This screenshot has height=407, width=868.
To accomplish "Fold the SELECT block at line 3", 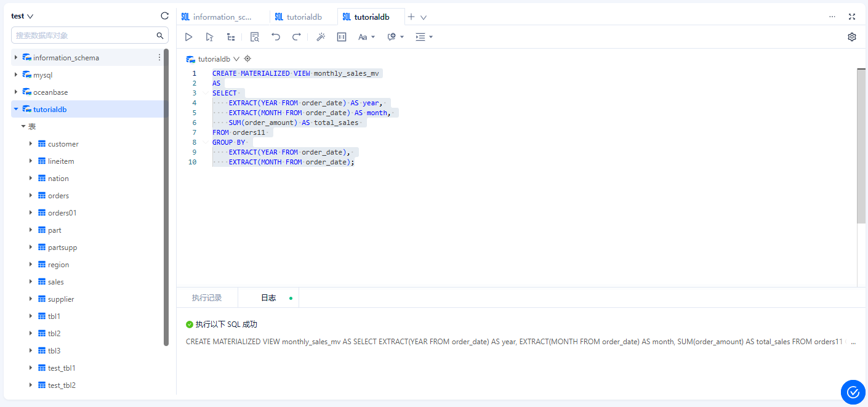I will (204, 93).
